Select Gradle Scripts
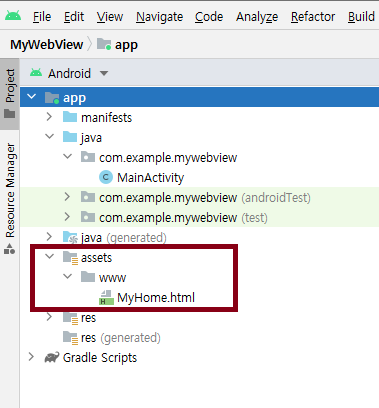379x408 pixels. (x=100, y=358)
